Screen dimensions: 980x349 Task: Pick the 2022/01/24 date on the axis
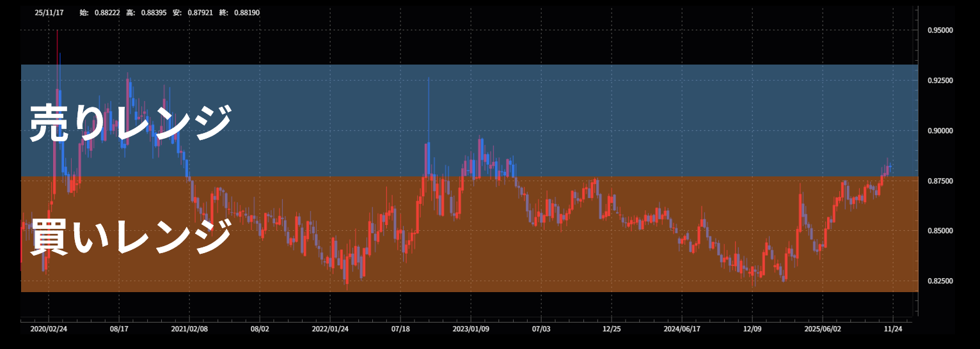[x=330, y=329]
